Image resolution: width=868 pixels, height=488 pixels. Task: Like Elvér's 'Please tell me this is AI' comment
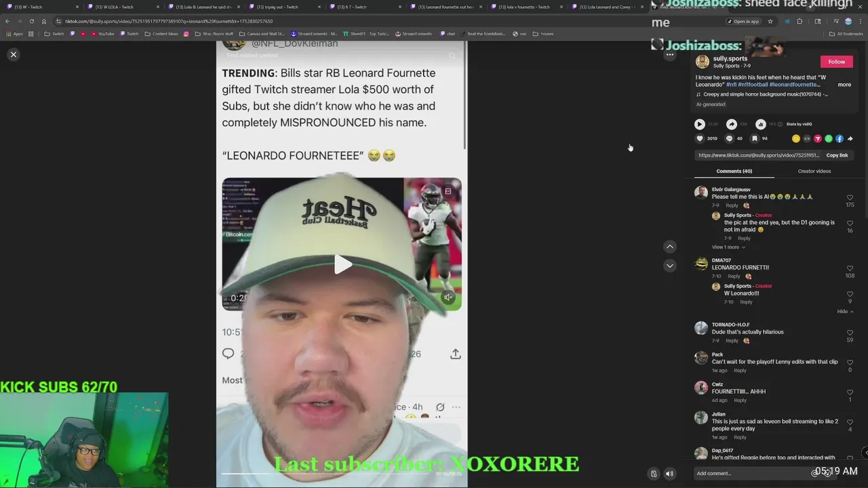point(850,198)
